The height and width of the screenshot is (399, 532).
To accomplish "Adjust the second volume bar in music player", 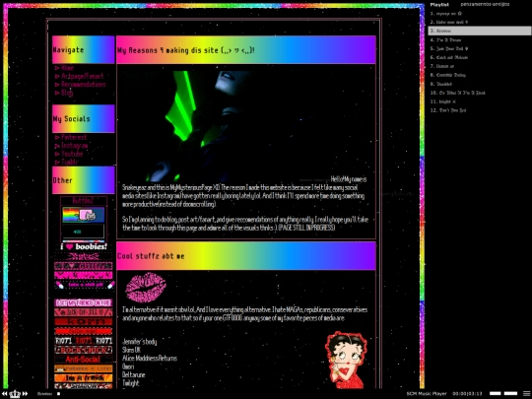I will point(510,393).
